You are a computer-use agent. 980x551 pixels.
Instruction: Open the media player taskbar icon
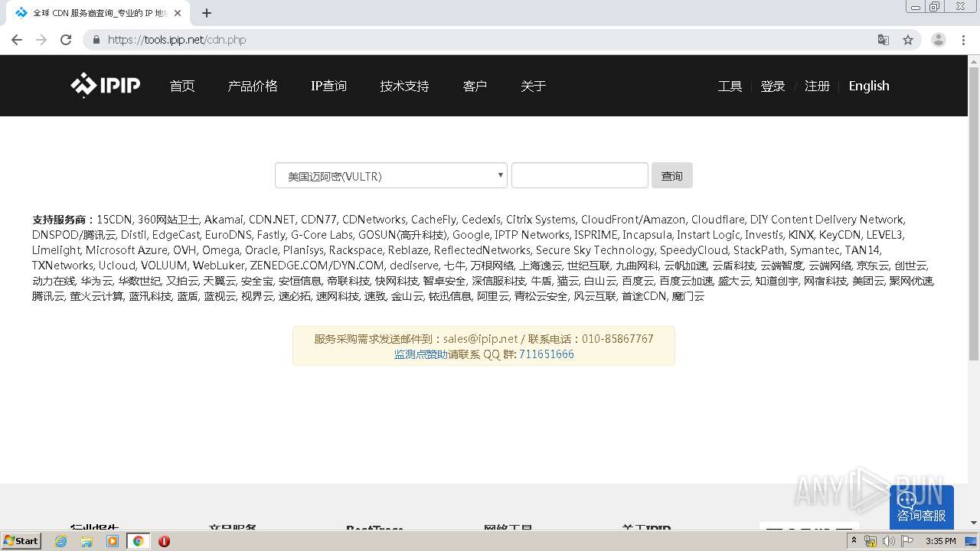(113, 541)
